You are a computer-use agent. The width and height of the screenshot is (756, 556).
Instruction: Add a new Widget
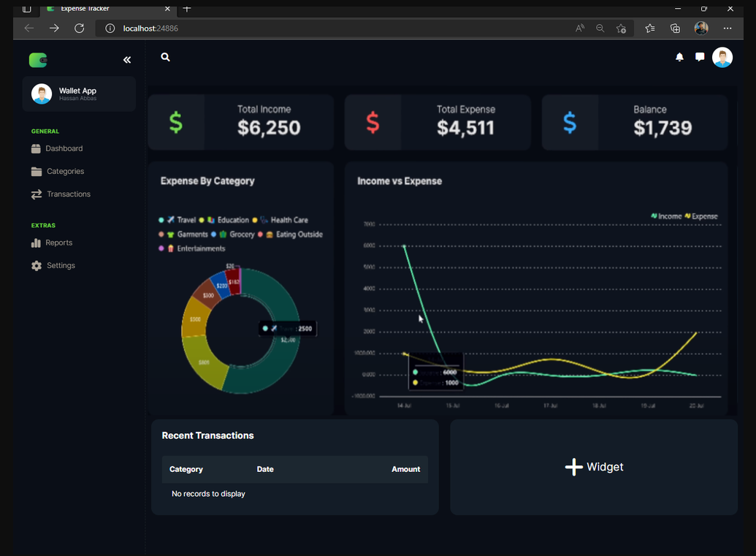594,467
